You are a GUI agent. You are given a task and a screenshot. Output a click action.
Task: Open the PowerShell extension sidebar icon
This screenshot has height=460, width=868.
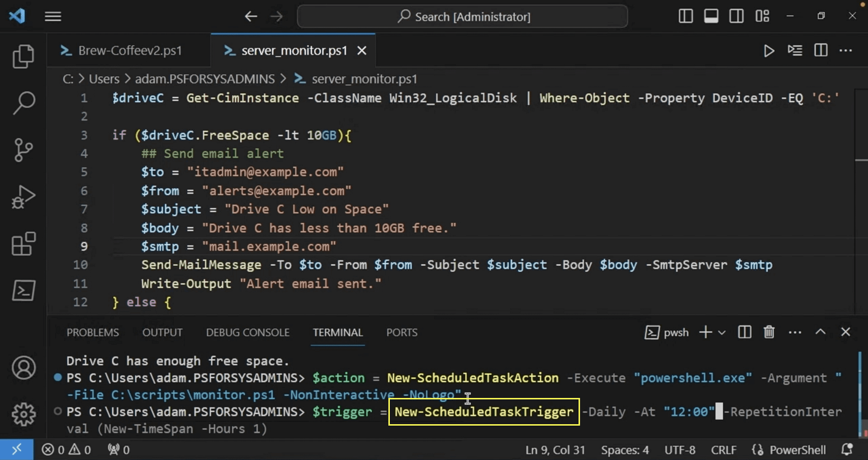pyautogui.click(x=24, y=290)
